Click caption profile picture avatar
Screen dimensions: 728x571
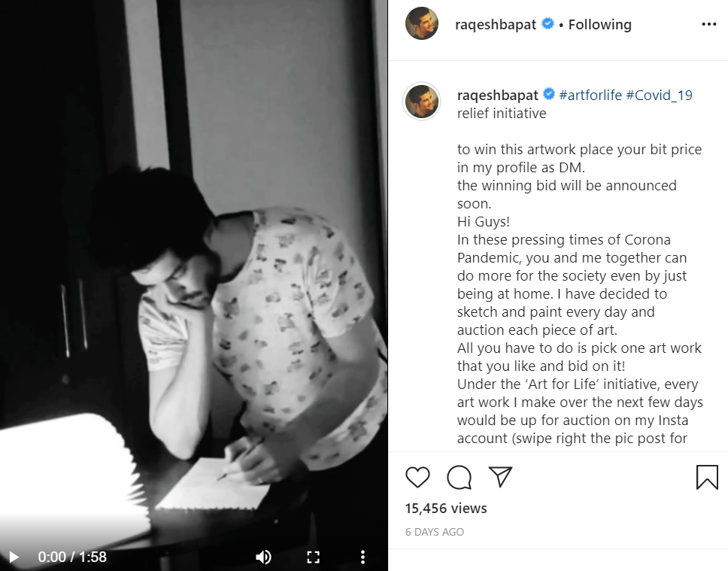point(422,101)
